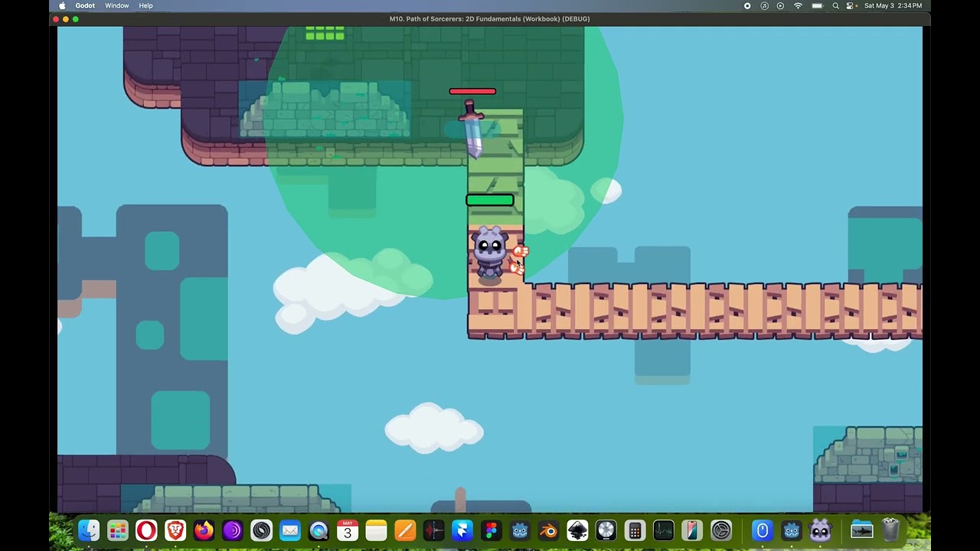Open Launchpad from the Dock

pyautogui.click(x=117, y=530)
